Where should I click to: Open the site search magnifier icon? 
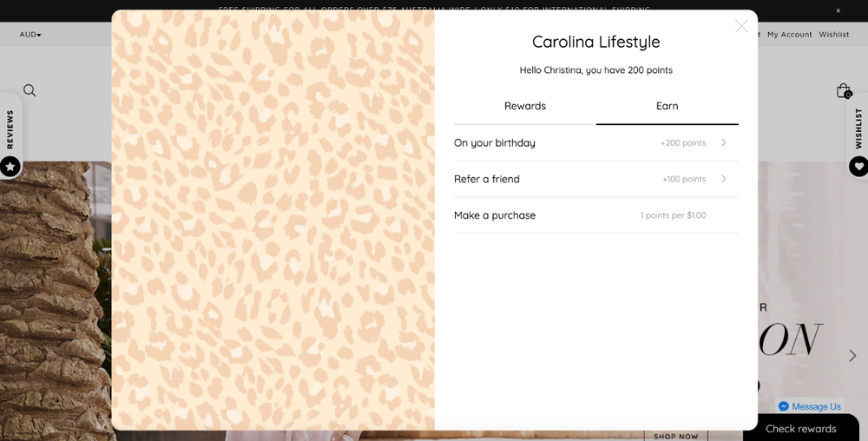click(x=30, y=90)
